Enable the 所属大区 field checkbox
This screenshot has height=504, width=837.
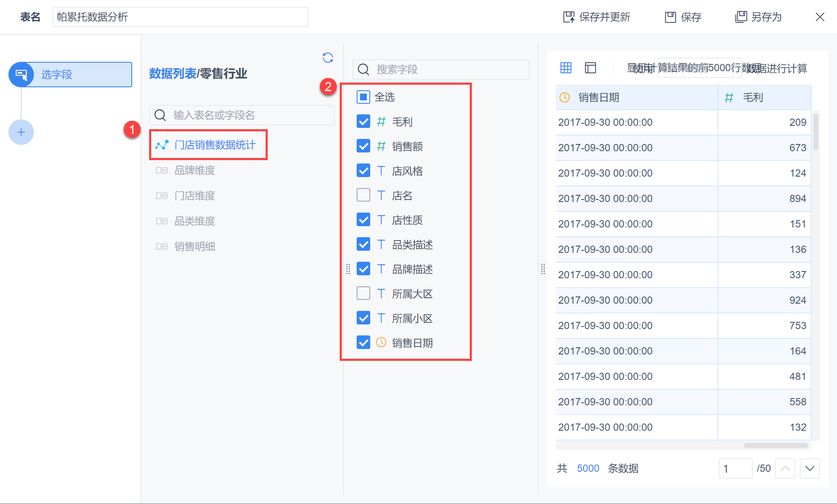point(363,294)
